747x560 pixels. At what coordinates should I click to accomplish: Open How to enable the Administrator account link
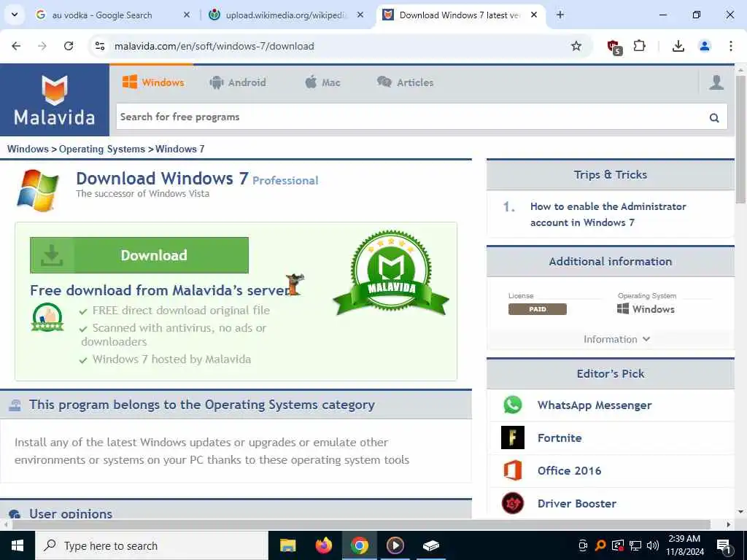pyautogui.click(x=608, y=214)
